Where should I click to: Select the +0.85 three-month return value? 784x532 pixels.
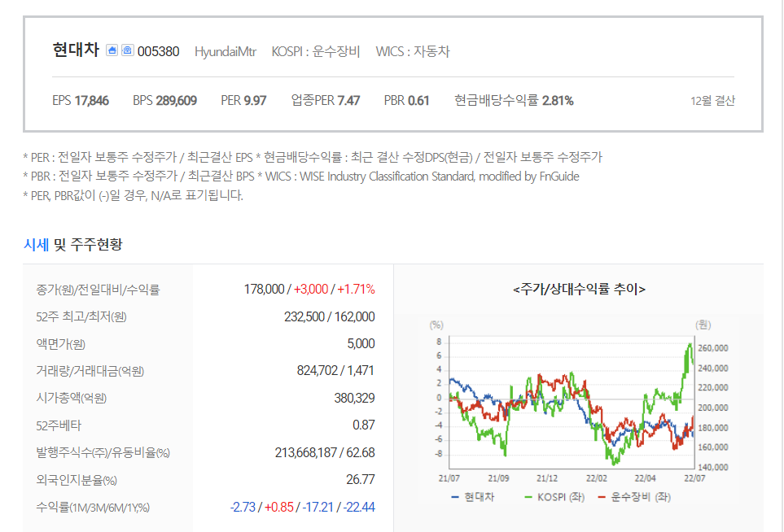[279, 507]
